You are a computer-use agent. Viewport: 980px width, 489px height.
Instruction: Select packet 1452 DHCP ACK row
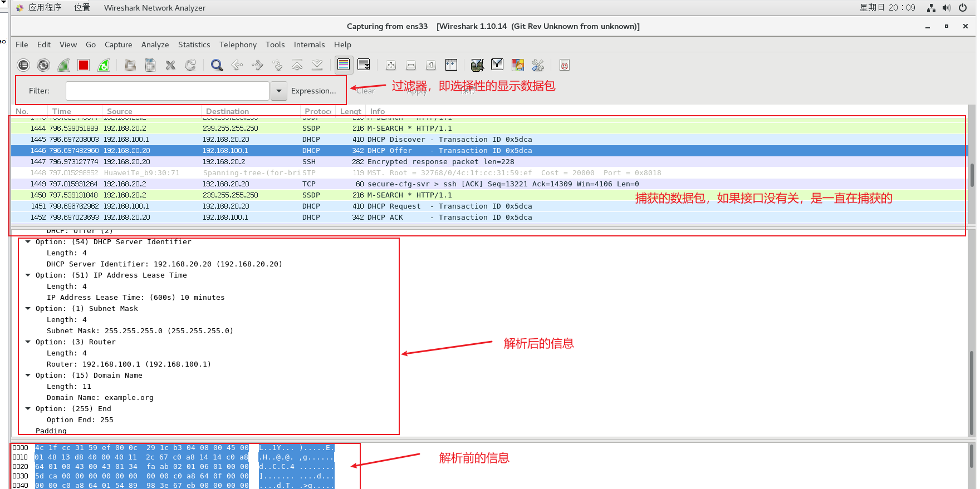pyautogui.click(x=489, y=218)
